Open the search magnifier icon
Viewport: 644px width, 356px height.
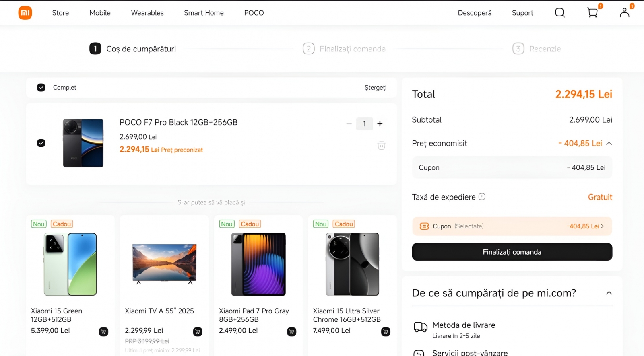click(x=559, y=13)
